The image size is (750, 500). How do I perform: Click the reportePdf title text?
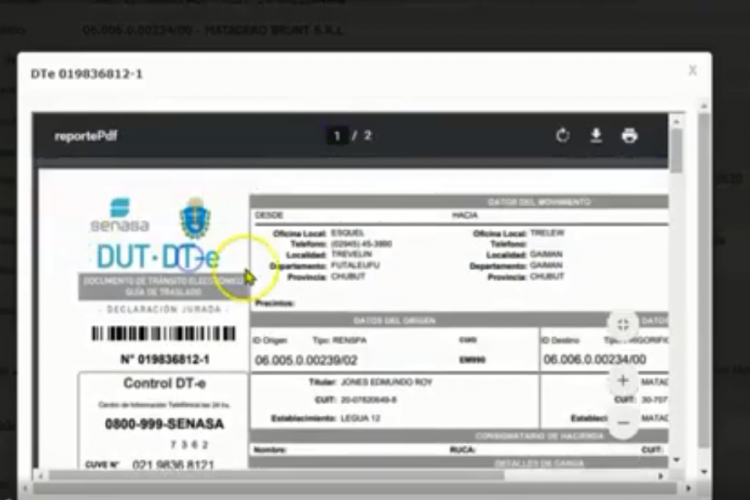point(86,136)
